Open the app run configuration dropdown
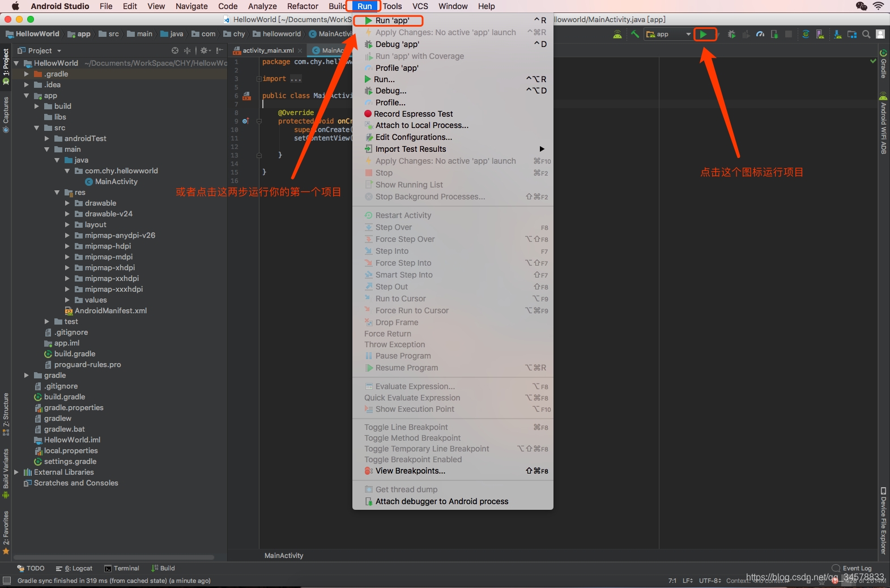The height and width of the screenshot is (588, 890). pyautogui.click(x=668, y=34)
